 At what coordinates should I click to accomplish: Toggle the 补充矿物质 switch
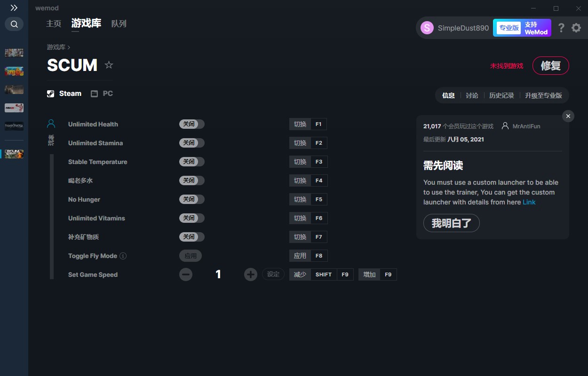192,237
